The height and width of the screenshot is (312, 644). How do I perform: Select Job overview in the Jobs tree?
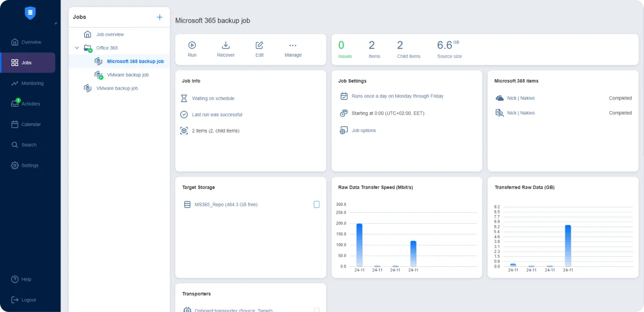[x=110, y=35]
